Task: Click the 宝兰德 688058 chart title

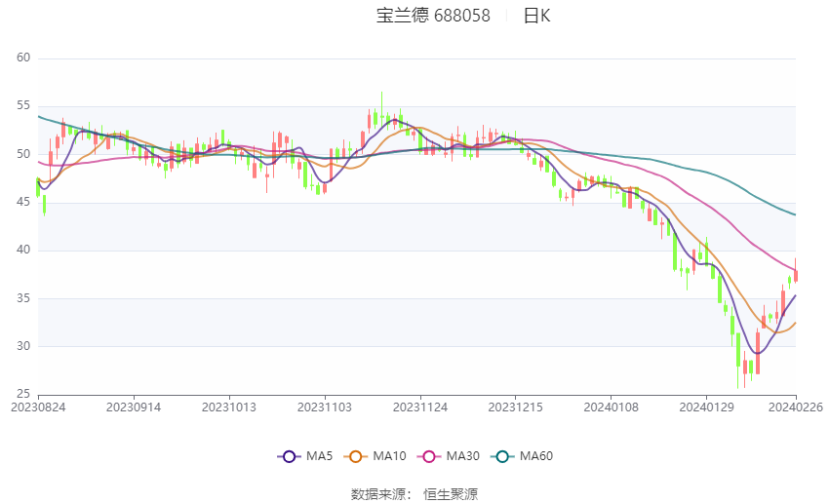Action: pyautogui.click(x=433, y=16)
